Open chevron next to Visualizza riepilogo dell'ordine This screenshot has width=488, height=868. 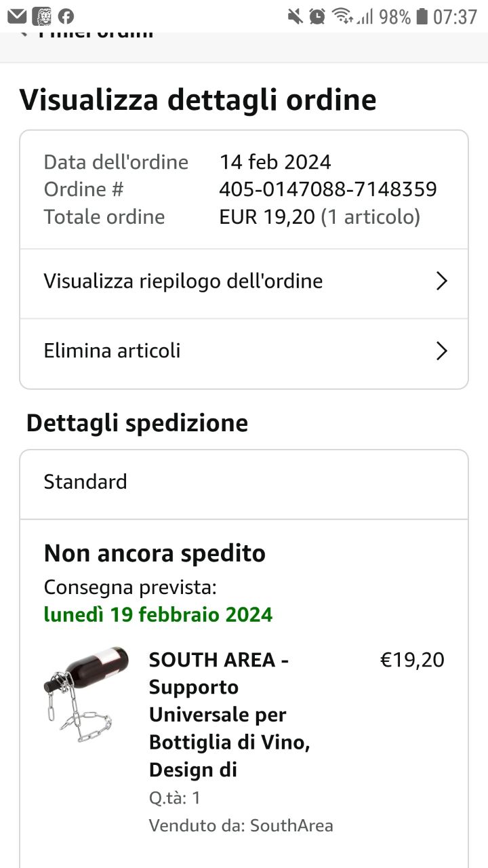pos(441,281)
